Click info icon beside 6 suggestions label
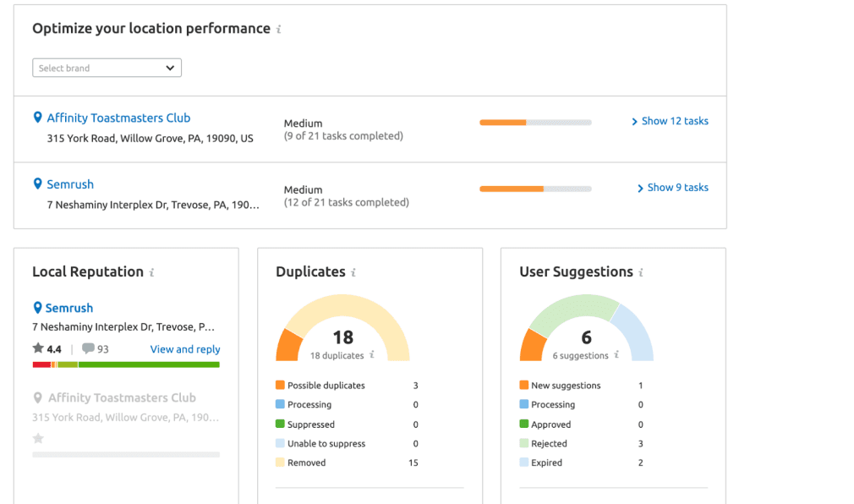Screen dimensions: 854x504 [616, 354]
